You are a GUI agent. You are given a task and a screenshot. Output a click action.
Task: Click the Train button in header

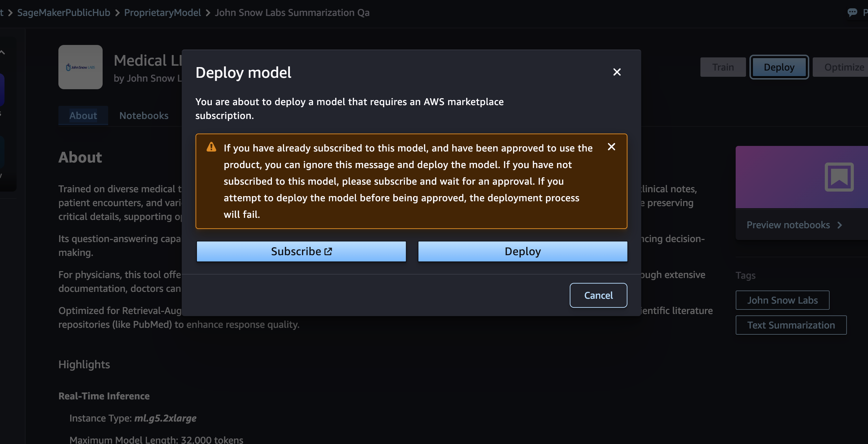point(723,67)
